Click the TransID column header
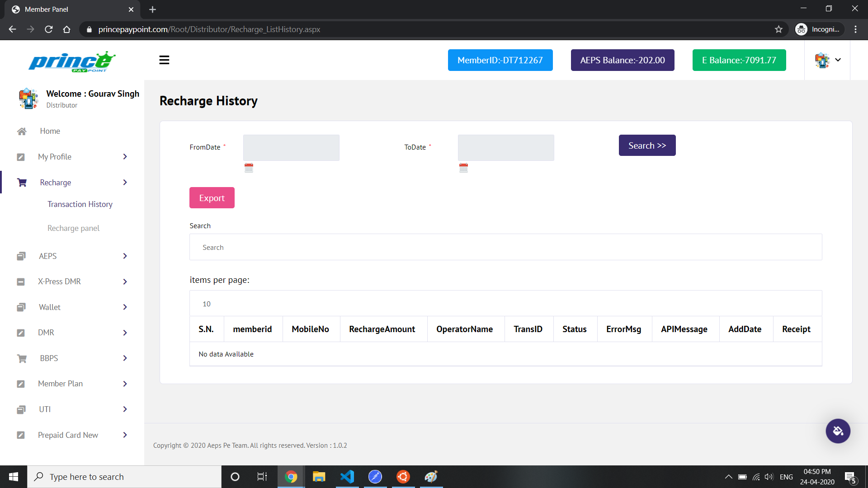868x488 pixels. tap(528, 329)
